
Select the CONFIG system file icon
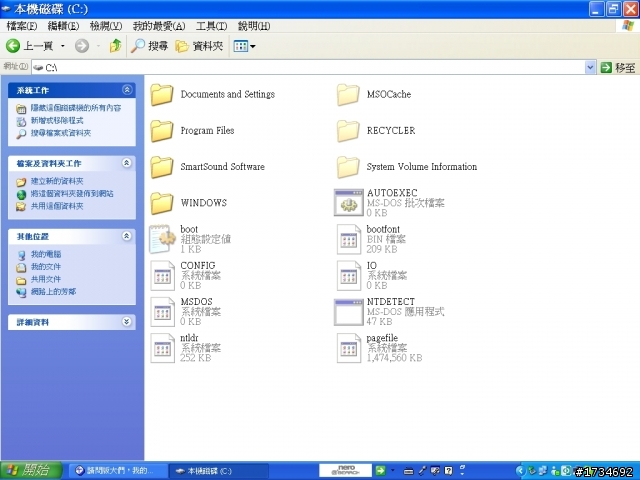click(x=162, y=276)
